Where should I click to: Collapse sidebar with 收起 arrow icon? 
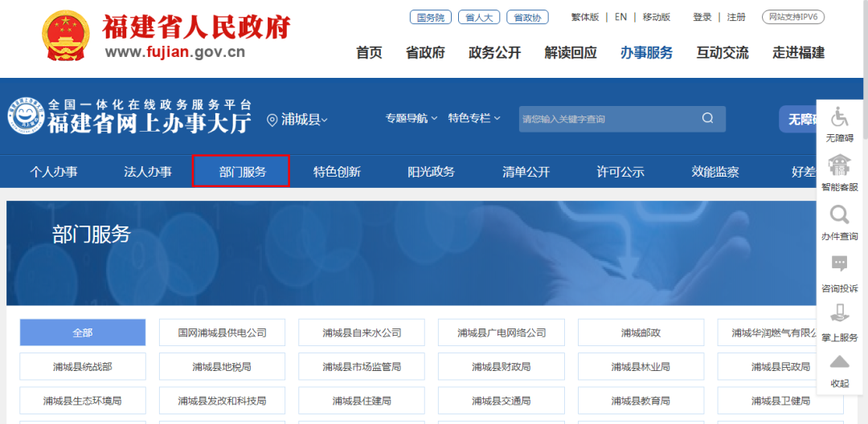pos(840,361)
